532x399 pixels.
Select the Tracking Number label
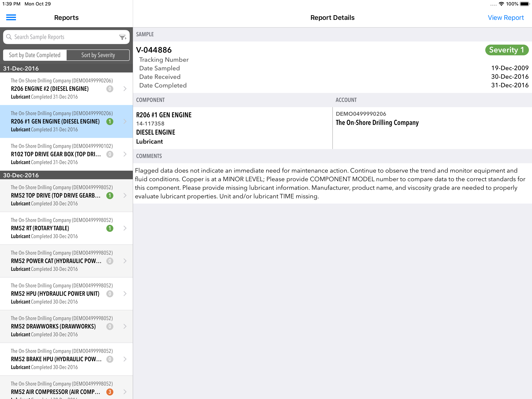164,60
